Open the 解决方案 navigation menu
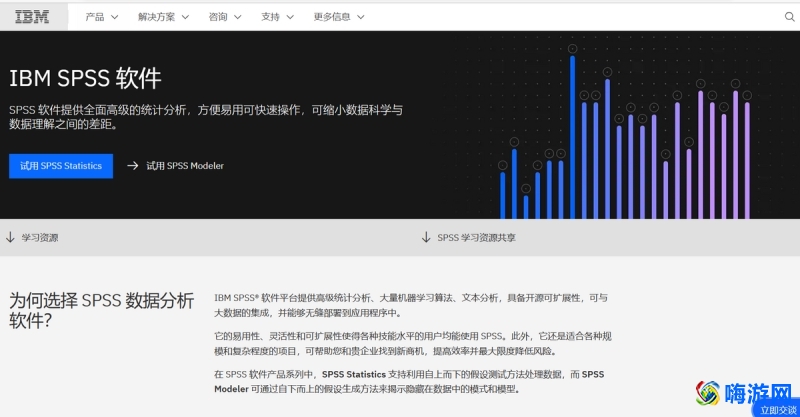Viewport: 800px width, 417px height. click(x=163, y=17)
